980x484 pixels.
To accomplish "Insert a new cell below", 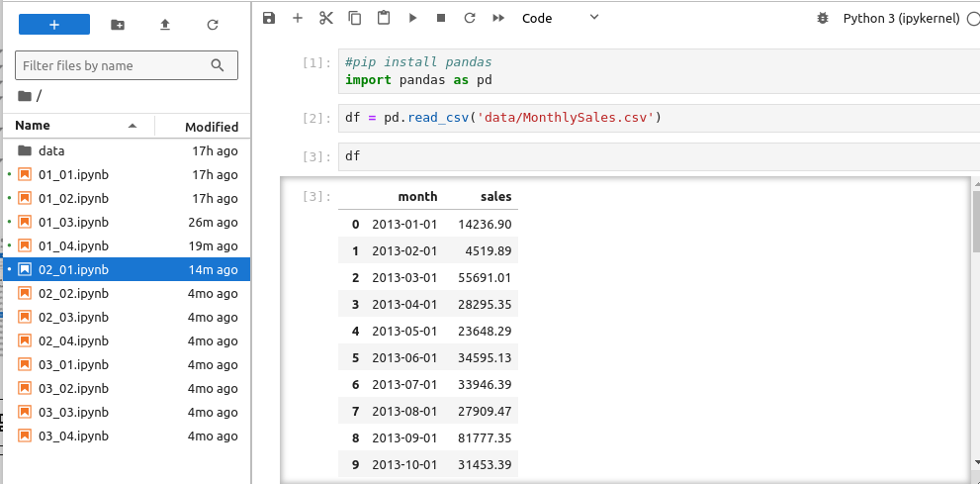I will click(x=297, y=18).
